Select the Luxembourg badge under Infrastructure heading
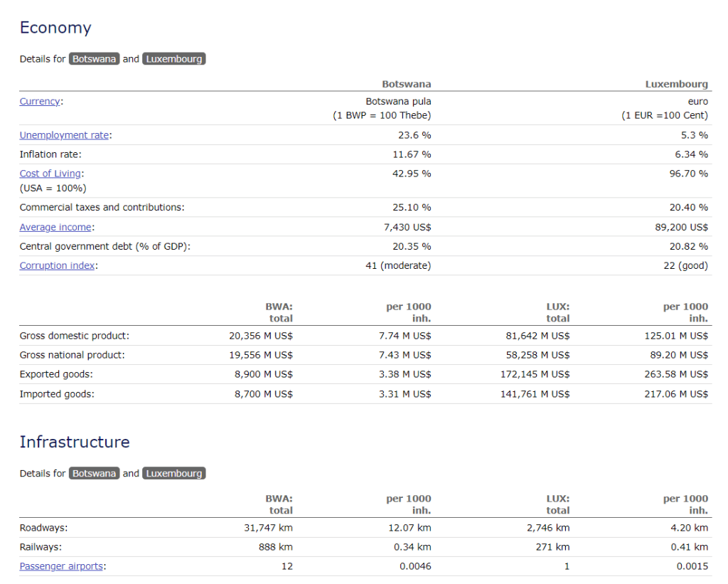Screen dimensions: 728x584 pyautogui.click(x=174, y=474)
